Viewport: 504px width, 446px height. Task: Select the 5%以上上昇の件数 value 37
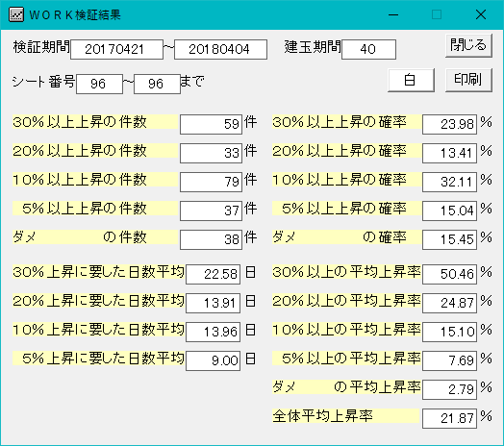[x=211, y=211]
